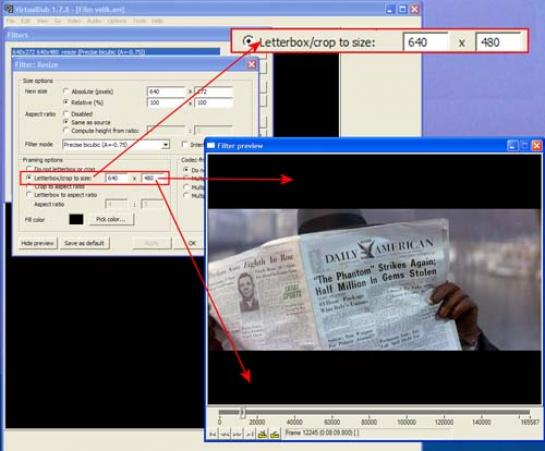Image resolution: width=545 pixels, height=451 pixels.
Task: Close the Filter: Resize dialog
Action: [252, 64]
